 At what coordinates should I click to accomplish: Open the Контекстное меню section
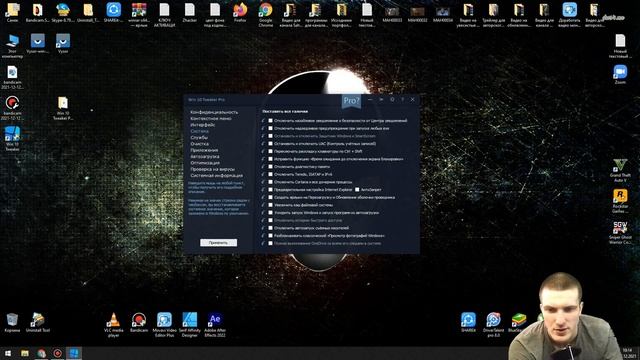pos(211,118)
